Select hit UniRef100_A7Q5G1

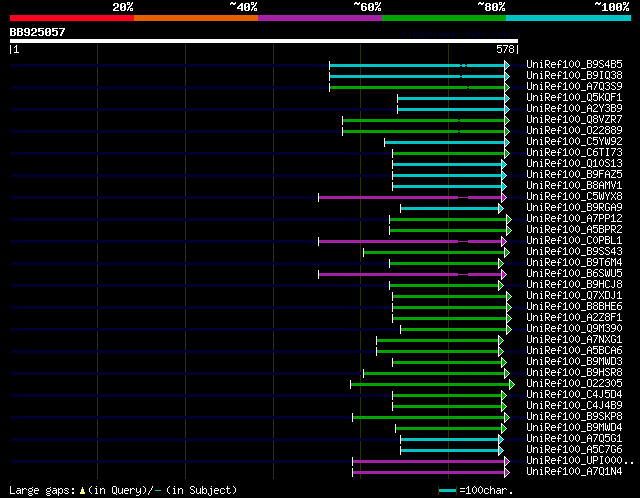574,439
